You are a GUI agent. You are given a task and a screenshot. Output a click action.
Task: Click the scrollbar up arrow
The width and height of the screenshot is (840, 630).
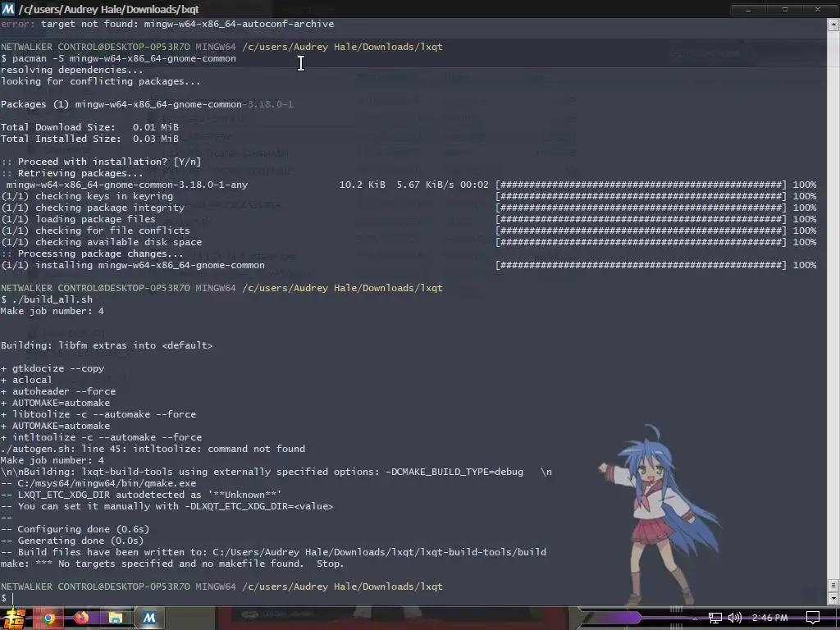coord(833,24)
